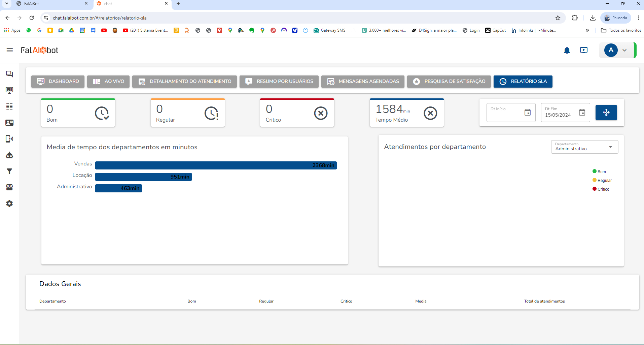
Task: Click the FalAIbot logo
Action: click(x=40, y=50)
